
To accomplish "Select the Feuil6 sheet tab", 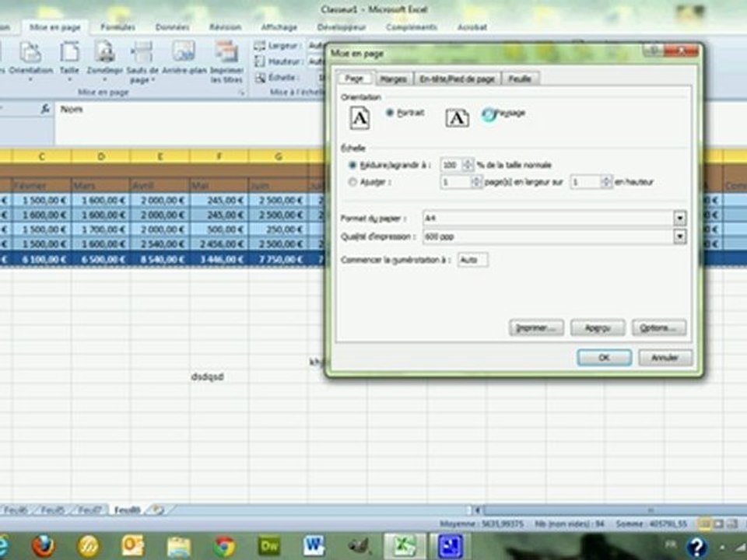I will (16, 510).
